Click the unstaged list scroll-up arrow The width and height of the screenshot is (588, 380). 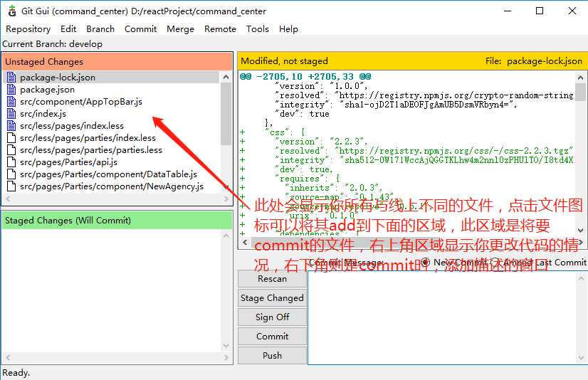(226, 77)
